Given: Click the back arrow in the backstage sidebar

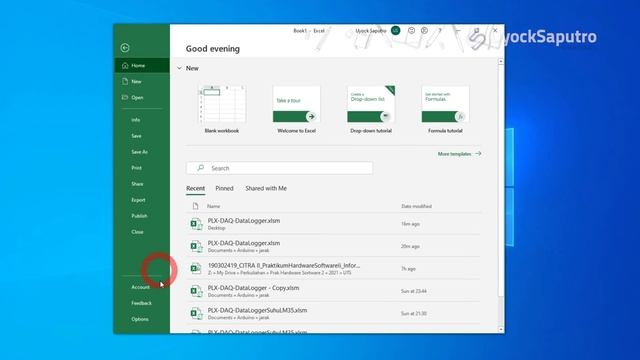Looking at the screenshot, I should pyautogui.click(x=125, y=48).
